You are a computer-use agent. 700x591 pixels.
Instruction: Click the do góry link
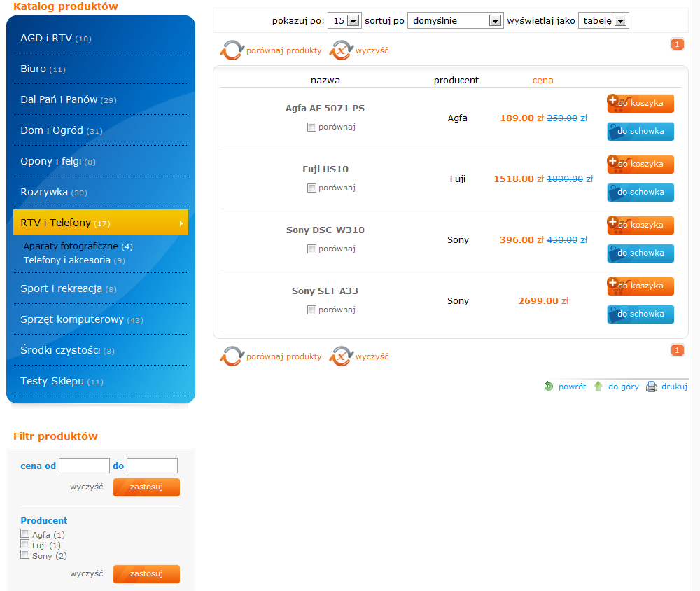tap(623, 387)
